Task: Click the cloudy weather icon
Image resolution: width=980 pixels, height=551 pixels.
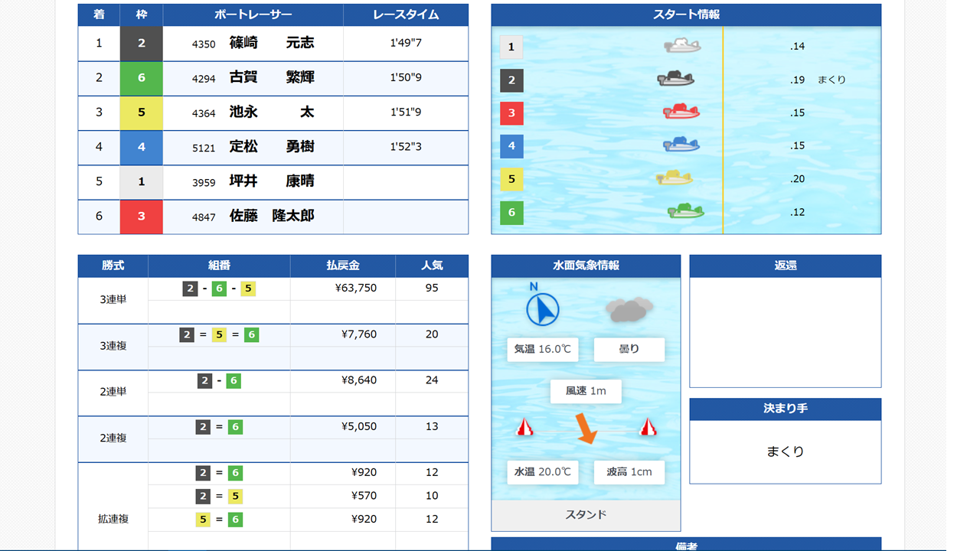Action: tap(629, 309)
